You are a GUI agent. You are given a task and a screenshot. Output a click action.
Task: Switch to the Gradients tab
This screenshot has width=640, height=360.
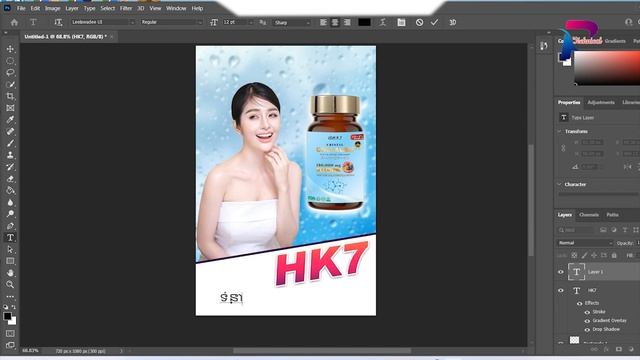(615, 41)
